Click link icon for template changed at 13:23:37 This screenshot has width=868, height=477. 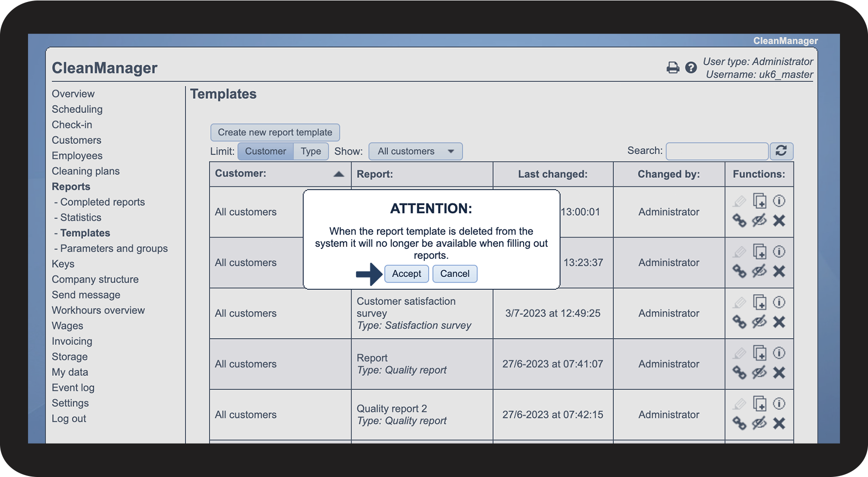click(x=739, y=271)
